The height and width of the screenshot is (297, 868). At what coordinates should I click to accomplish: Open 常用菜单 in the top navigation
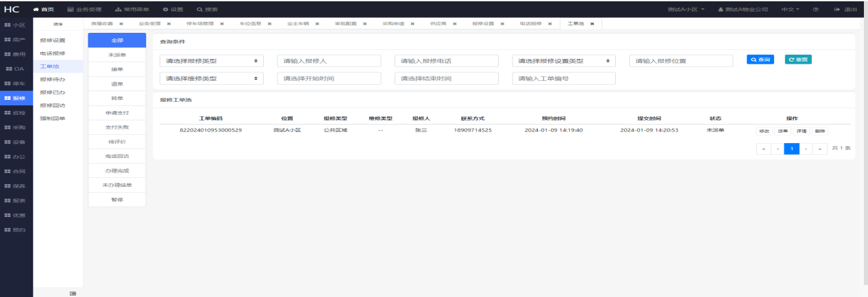[x=132, y=9]
